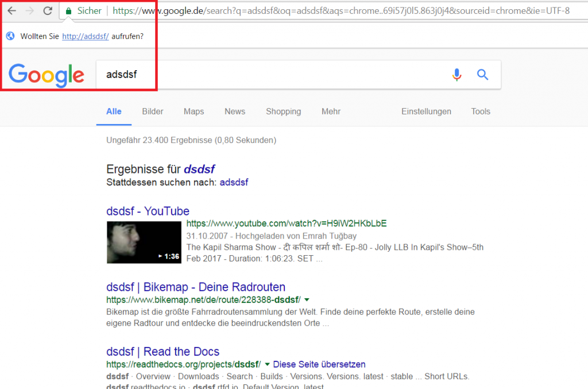Search instead for adsdsf link
588x389 pixels.
click(x=234, y=182)
